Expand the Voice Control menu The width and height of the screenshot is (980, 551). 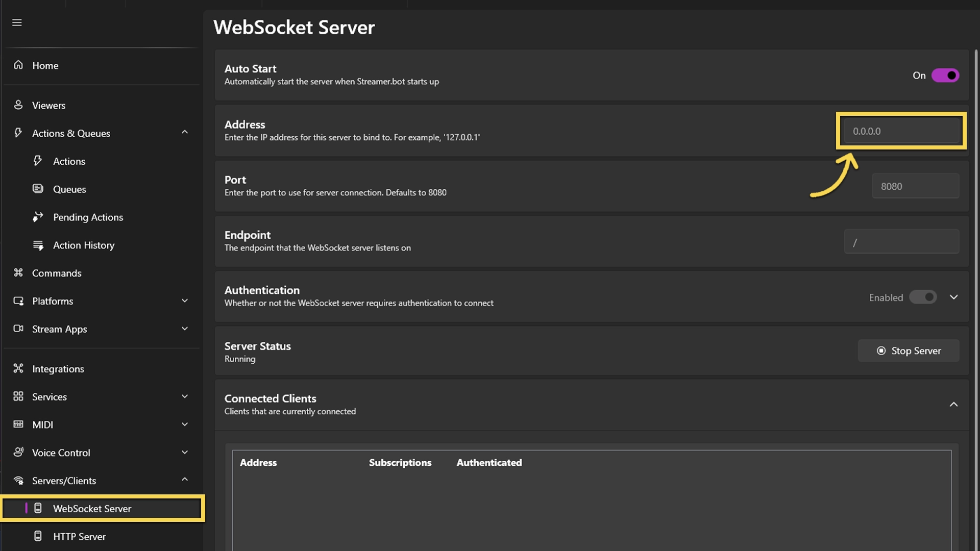point(185,452)
